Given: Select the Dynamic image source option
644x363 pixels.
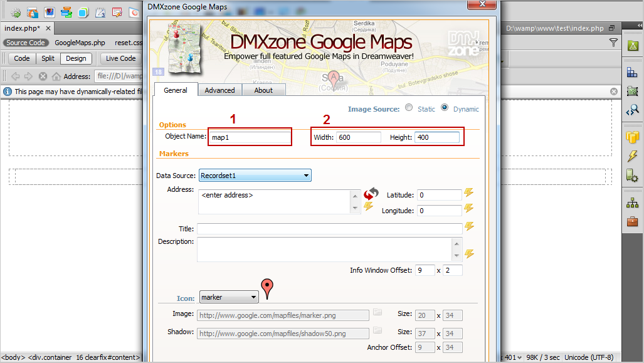Looking at the screenshot, I should [x=445, y=108].
